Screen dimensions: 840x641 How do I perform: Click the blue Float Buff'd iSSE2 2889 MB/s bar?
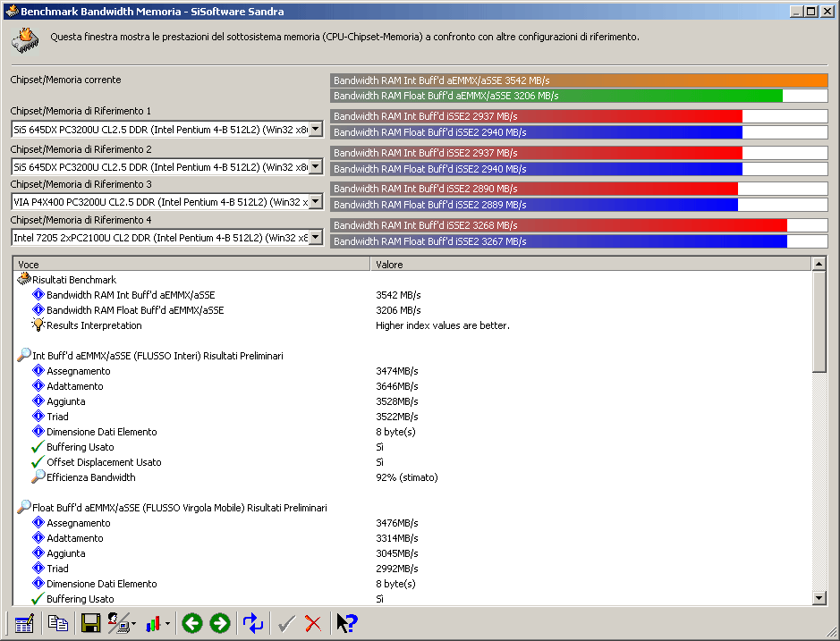point(579,205)
